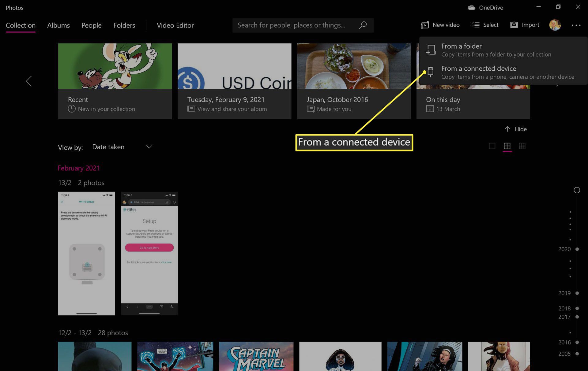Click the New video icon
The height and width of the screenshot is (371, 588).
424,25
